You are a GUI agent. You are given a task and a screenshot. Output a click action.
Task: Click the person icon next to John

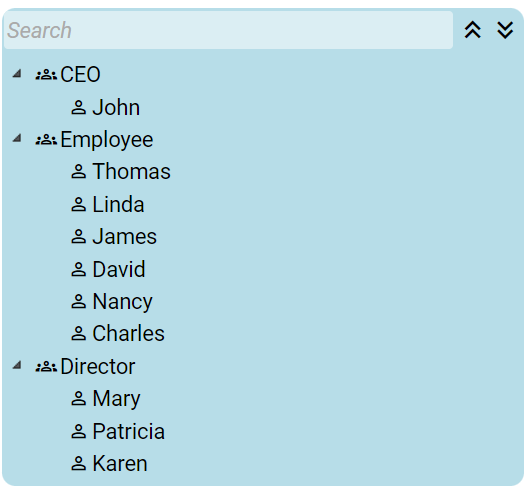click(x=78, y=107)
